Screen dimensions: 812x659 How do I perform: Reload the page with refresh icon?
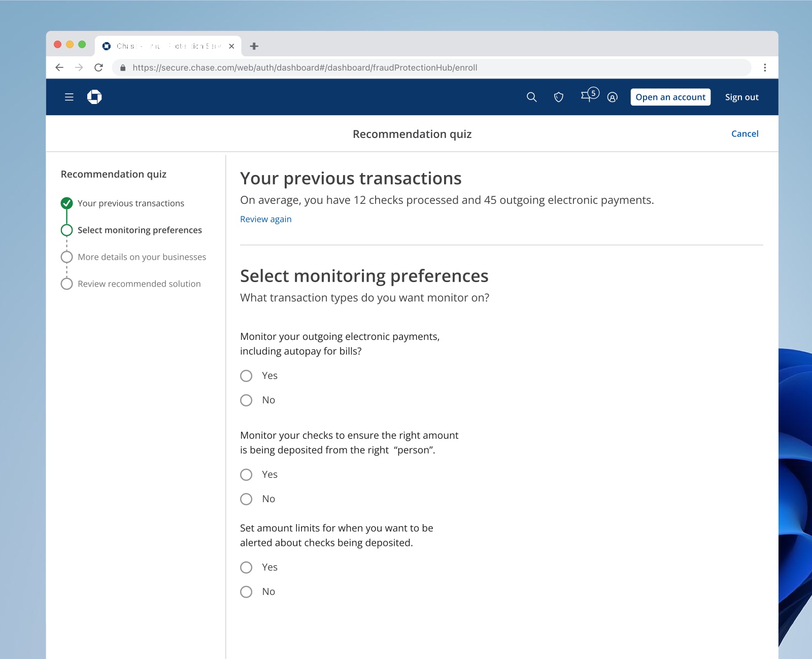point(98,67)
